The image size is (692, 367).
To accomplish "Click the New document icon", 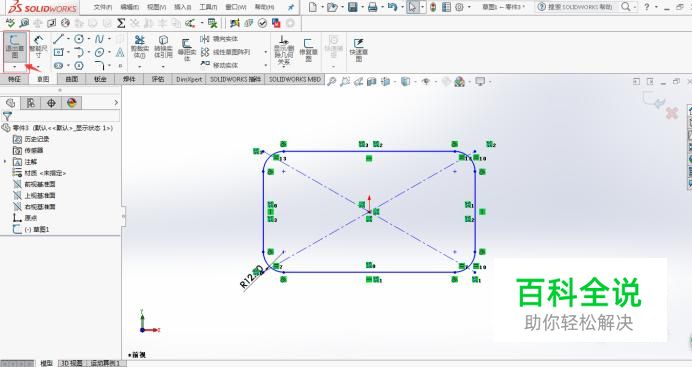I will point(312,7).
